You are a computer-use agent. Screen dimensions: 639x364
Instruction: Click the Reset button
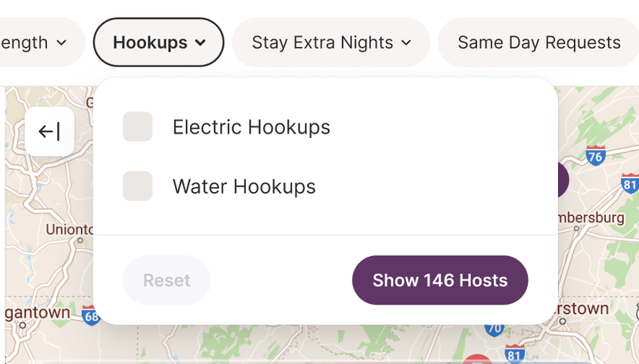coord(167,280)
